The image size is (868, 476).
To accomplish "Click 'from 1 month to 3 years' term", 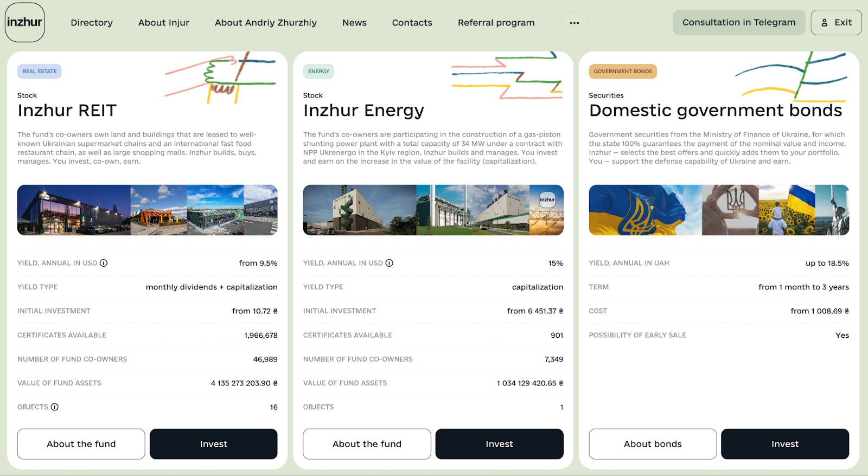I will pos(804,287).
